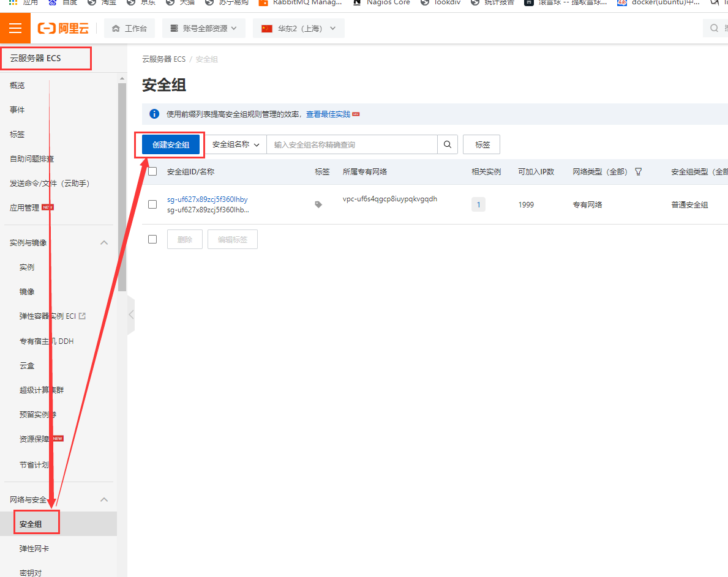728x577 pixels.
Task: Click the filter funnel next to network type
Action: (x=639, y=171)
